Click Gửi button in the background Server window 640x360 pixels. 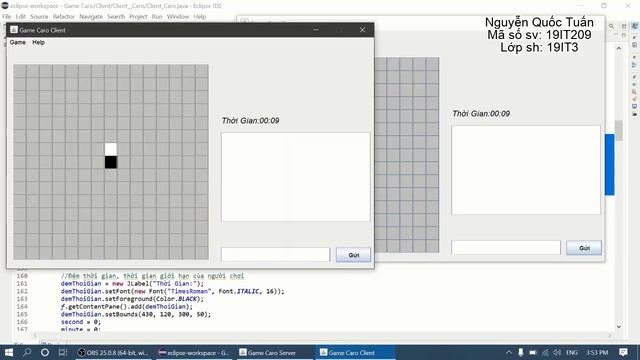584,248
